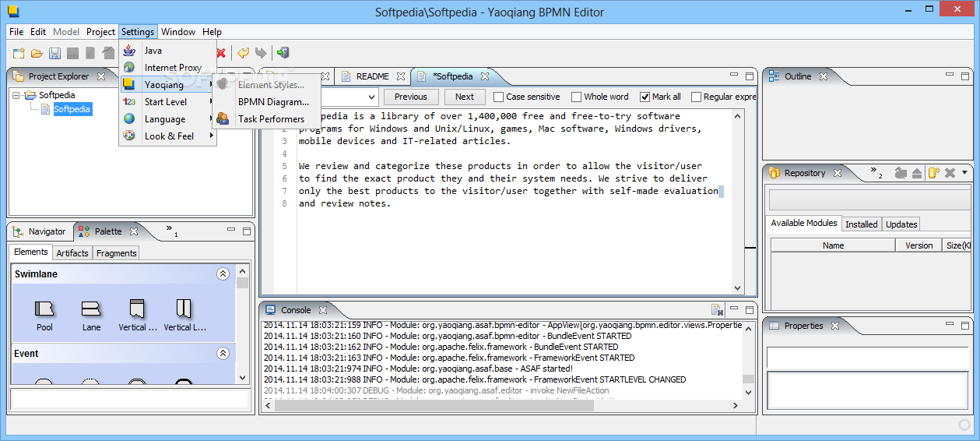This screenshot has height=441, width=980.
Task: Click the Eject icon in Repository toolbar
Action: coord(917,173)
